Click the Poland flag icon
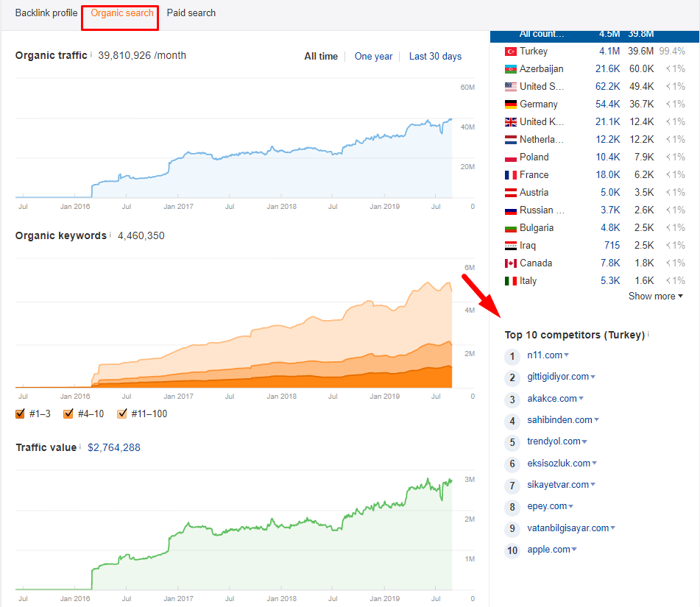The image size is (700, 607). pyautogui.click(x=511, y=157)
